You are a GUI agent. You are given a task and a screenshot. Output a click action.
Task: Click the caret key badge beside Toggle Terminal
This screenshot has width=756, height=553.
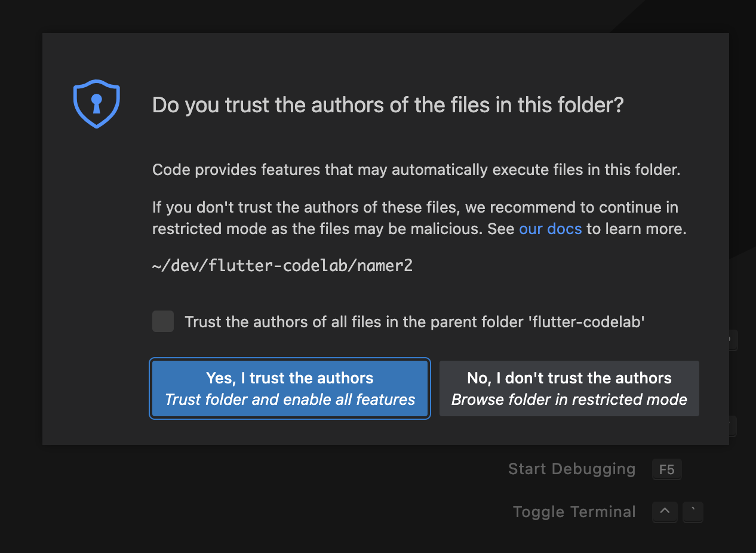[x=665, y=512]
